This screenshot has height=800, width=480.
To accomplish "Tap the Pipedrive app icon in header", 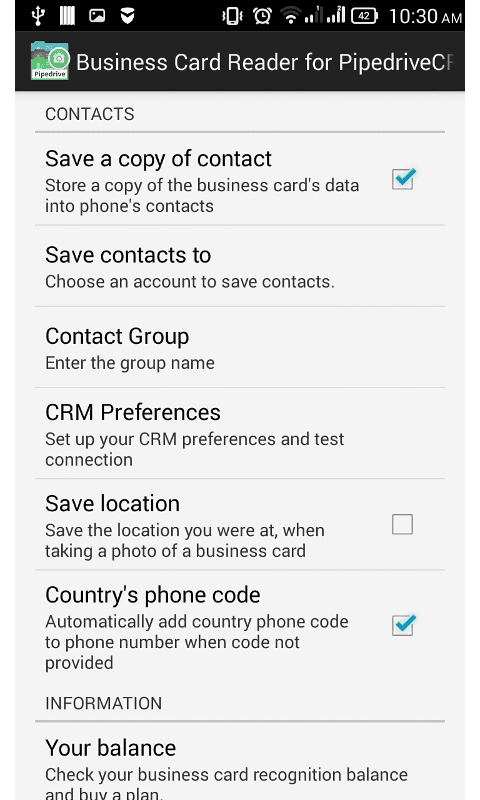I will pyautogui.click(x=49, y=61).
